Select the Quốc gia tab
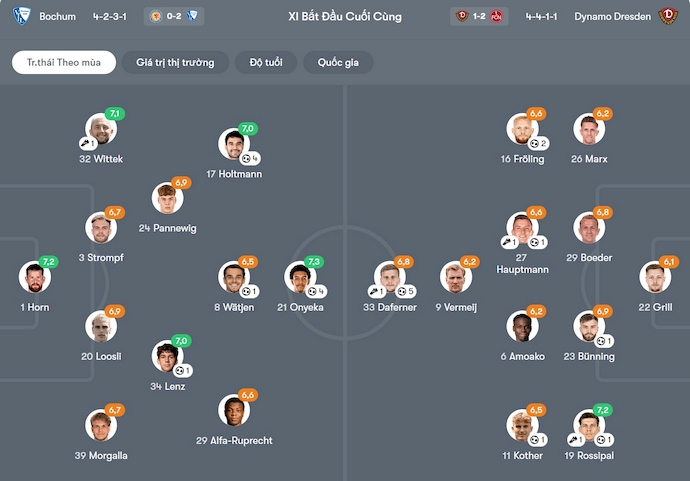 pyautogui.click(x=338, y=62)
